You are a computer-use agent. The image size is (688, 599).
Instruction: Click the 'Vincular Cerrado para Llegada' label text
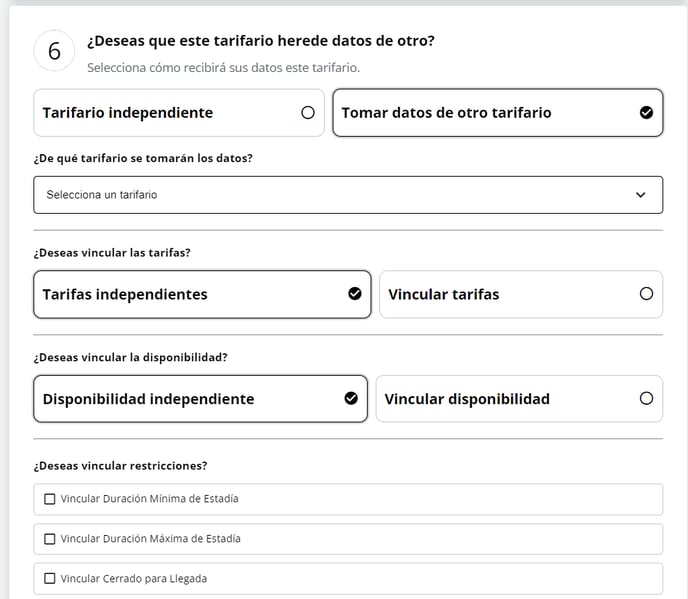pos(133,579)
